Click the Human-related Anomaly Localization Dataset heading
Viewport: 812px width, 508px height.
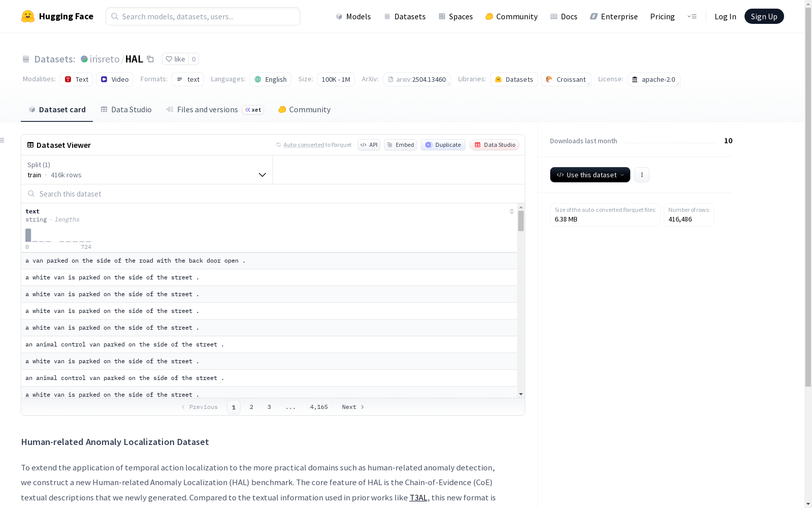click(x=115, y=442)
